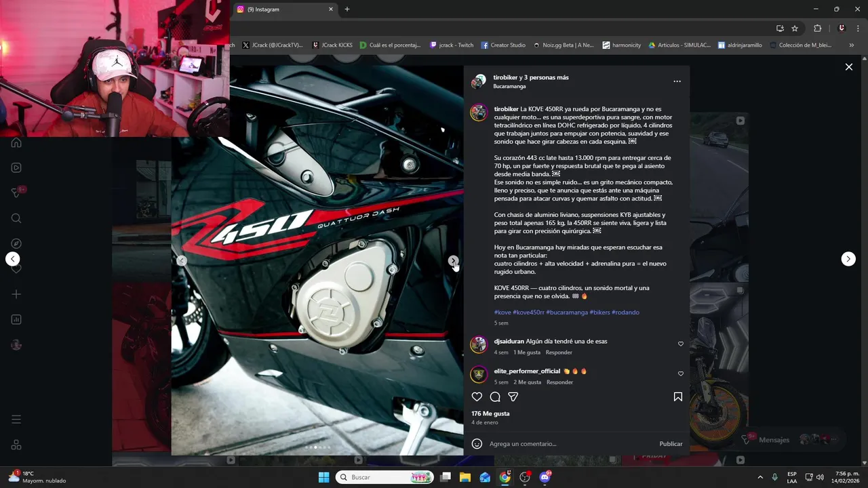Bookmark this page with star icon
The width and height of the screenshot is (868, 488).
(x=795, y=28)
